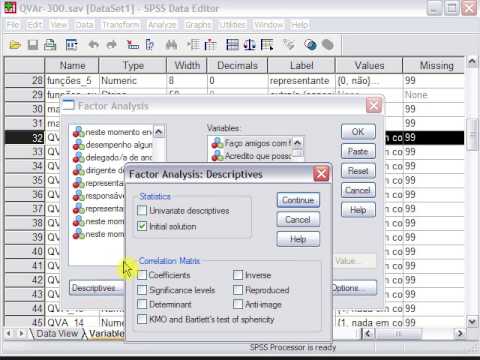Tick the Determinant checkbox
This screenshot has width=480, height=360.
click(x=142, y=304)
